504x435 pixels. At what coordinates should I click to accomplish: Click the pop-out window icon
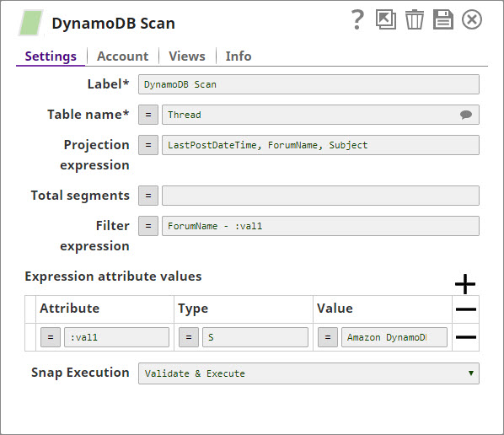(x=386, y=19)
